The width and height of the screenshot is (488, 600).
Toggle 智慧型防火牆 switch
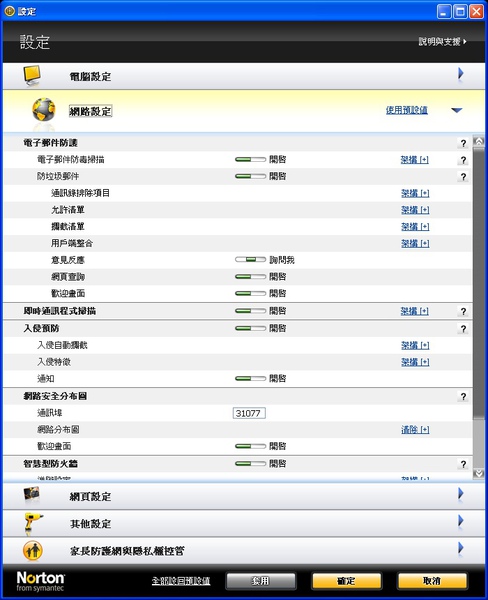pos(250,463)
